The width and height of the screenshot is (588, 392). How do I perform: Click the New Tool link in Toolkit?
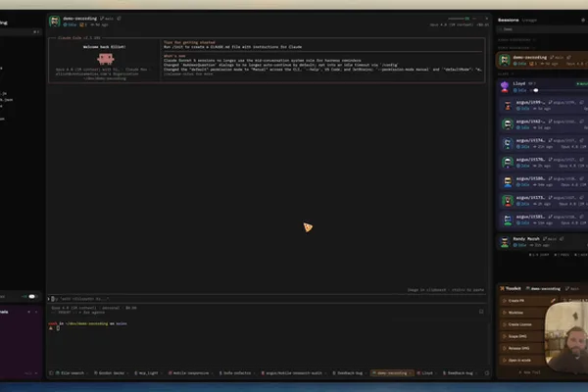[x=529, y=372]
